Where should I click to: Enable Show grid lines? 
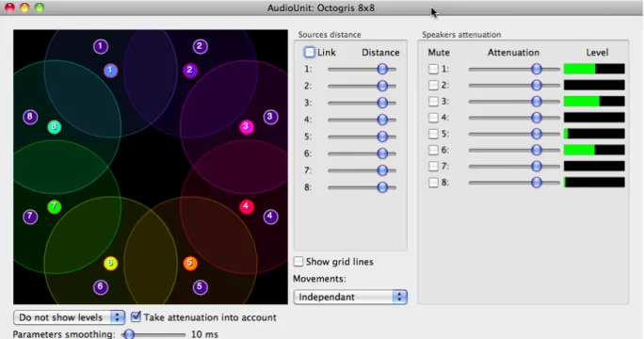point(298,262)
